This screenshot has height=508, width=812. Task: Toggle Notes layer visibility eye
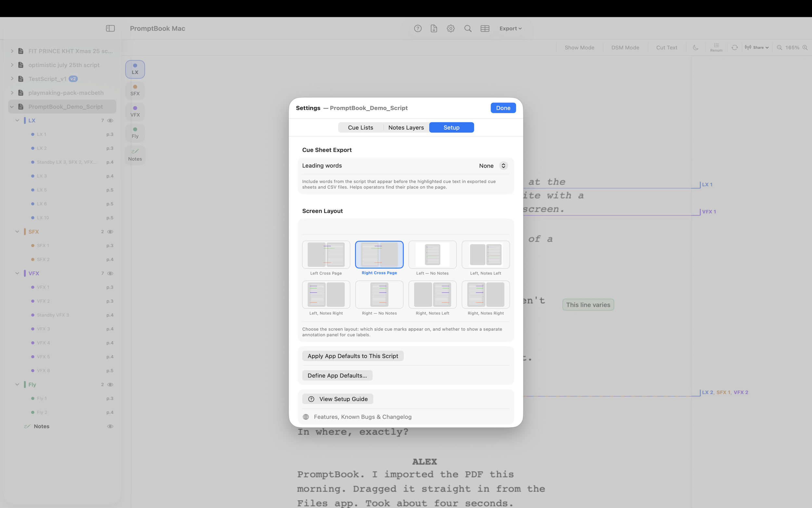coord(110,426)
